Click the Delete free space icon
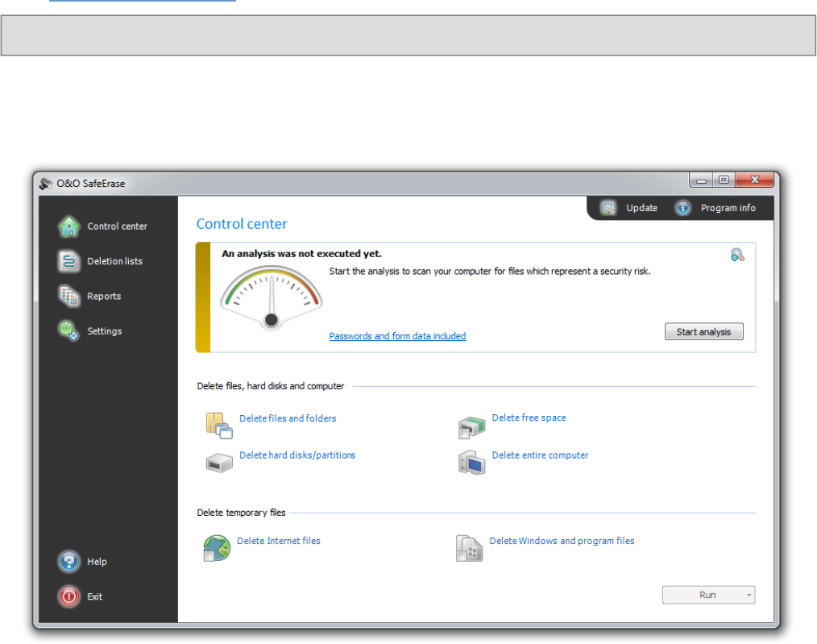Image resolution: width=817 pixels, height=644 pixels. (x=471, y=427)
